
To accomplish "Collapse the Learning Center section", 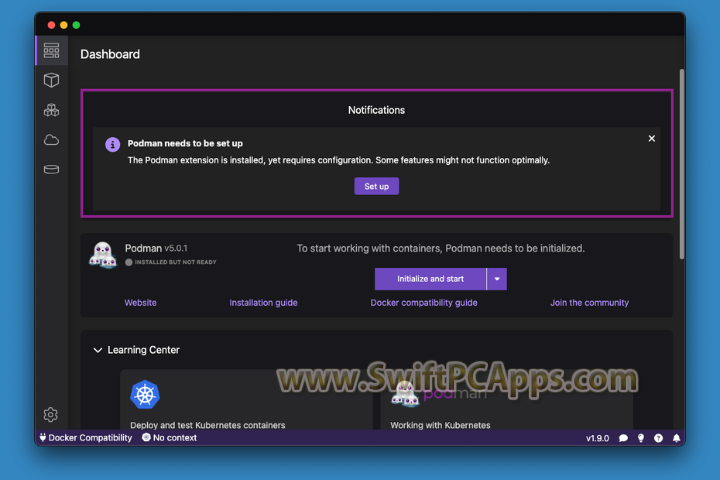I will pyautogui.click(x=98, y=350).
